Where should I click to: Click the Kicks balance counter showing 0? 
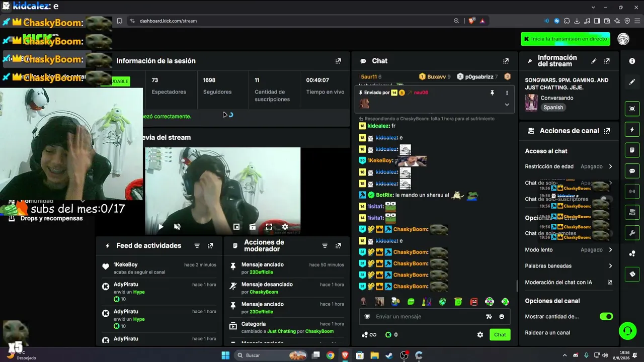[392, 335]
